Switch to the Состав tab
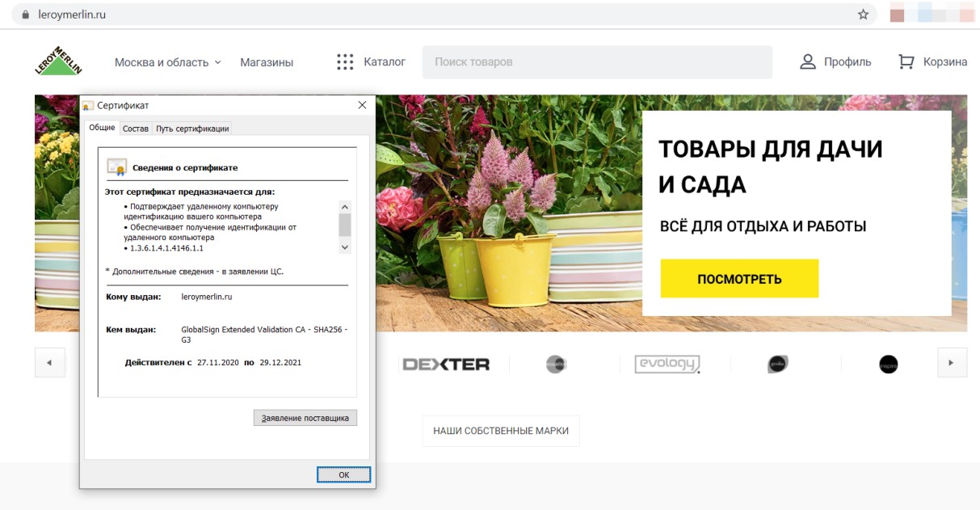 click(136, 129)
